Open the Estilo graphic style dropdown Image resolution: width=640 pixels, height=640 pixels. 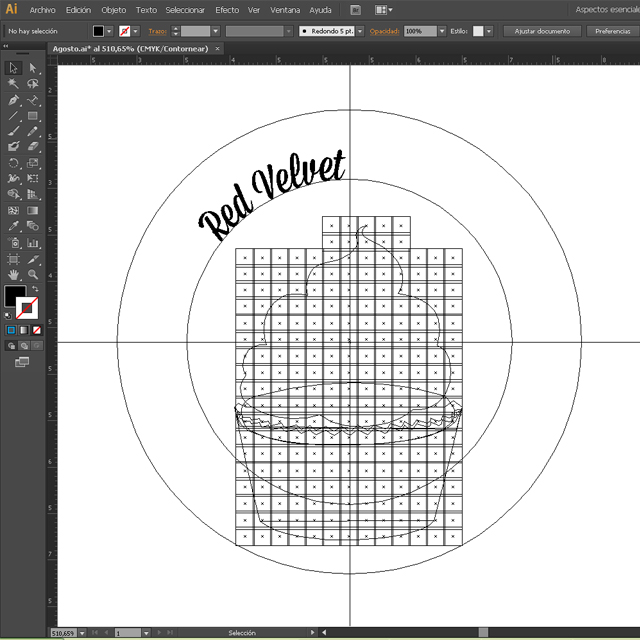pyautogui.click(x=489, y=31)
